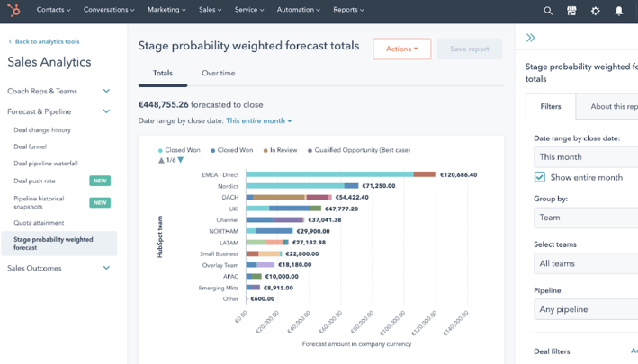Open the All teams select dropdown
638x364 pixels.
point(586,263)
